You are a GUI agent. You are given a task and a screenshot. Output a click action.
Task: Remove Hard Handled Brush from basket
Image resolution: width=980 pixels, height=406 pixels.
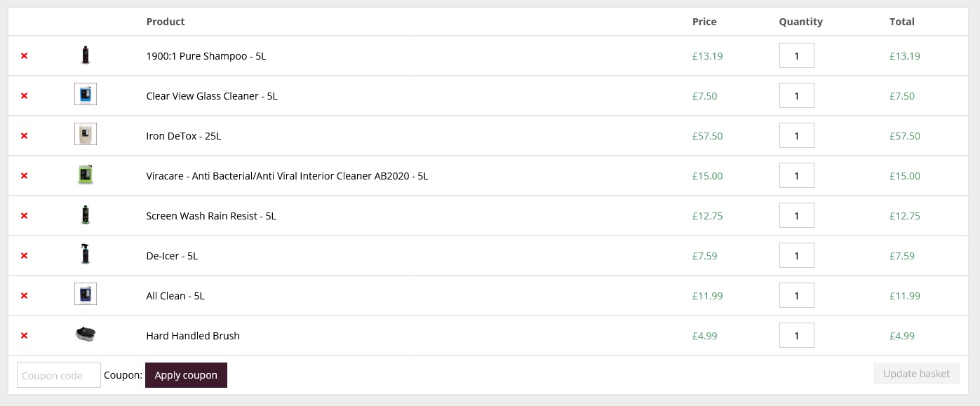tap(24, 335)
